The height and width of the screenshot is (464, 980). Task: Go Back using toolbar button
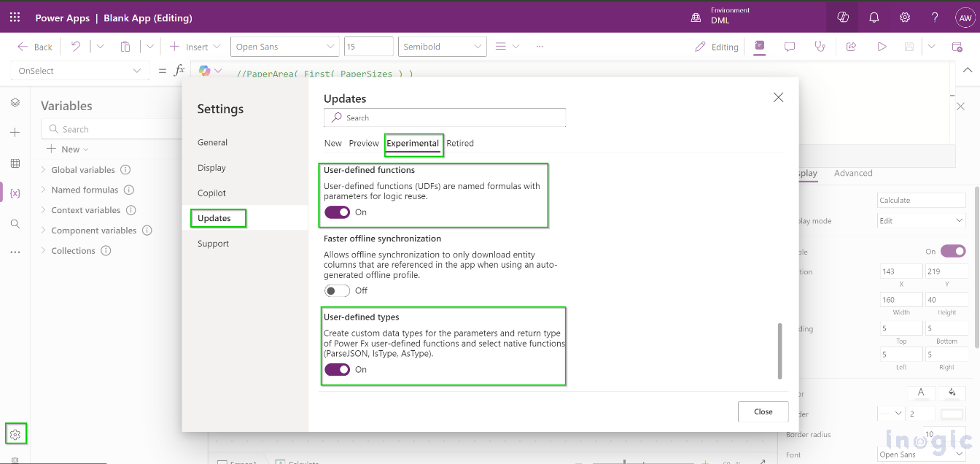[x=35, y=47]
